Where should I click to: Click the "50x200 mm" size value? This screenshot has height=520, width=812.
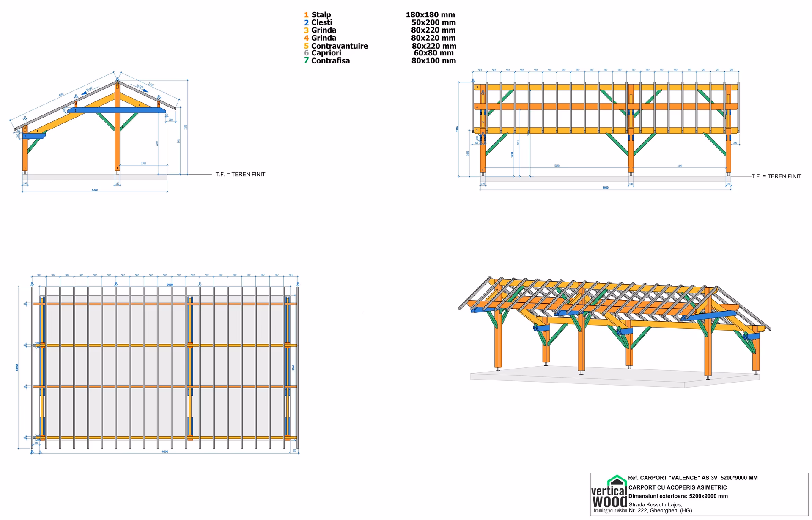click(x=433, y=22)
